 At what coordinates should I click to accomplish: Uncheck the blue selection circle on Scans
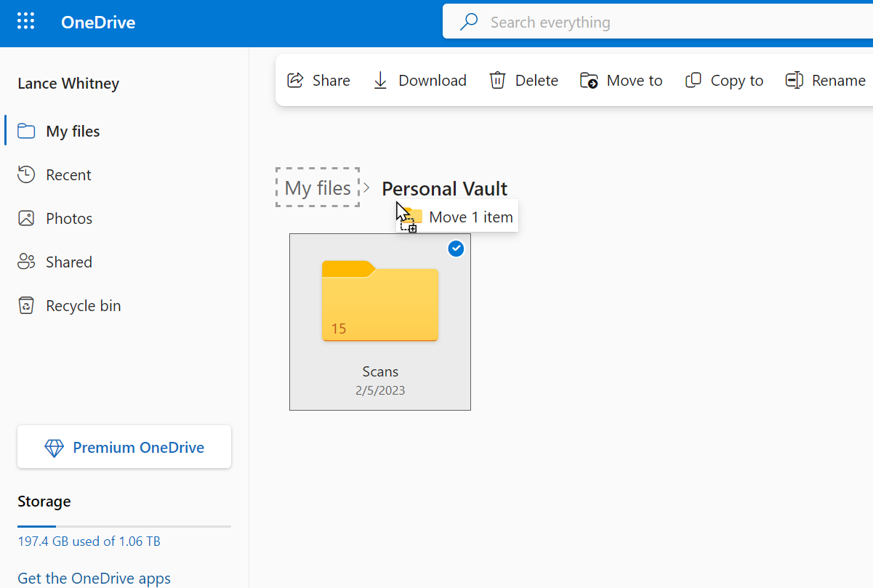(456, 248)
